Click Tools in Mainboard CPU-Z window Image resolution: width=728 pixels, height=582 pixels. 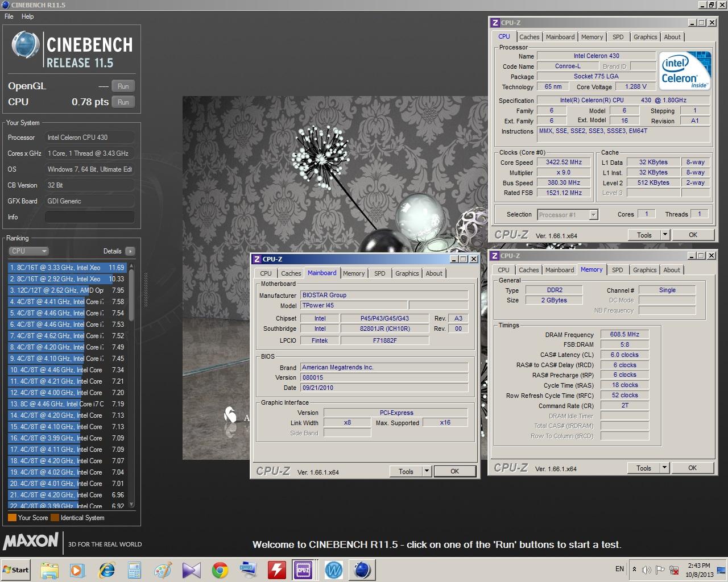pyautogui.click(x=406, y=471)
